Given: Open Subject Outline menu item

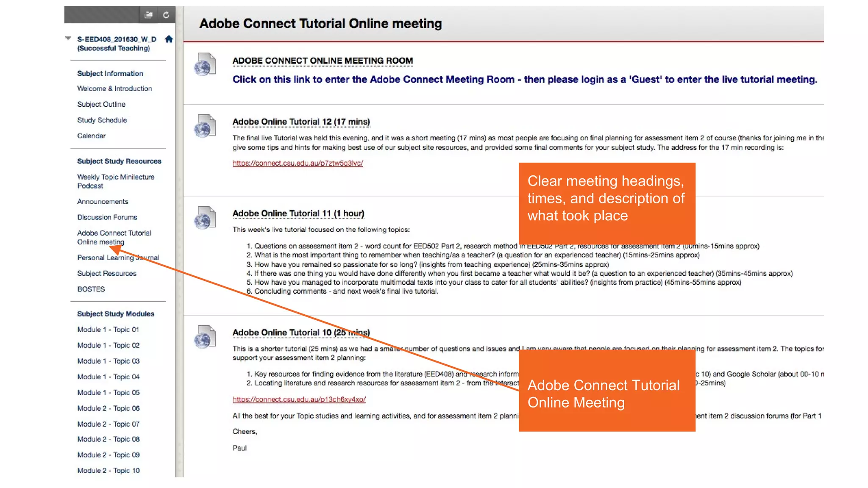Looking at the screenshot, I should pos(101,104).
